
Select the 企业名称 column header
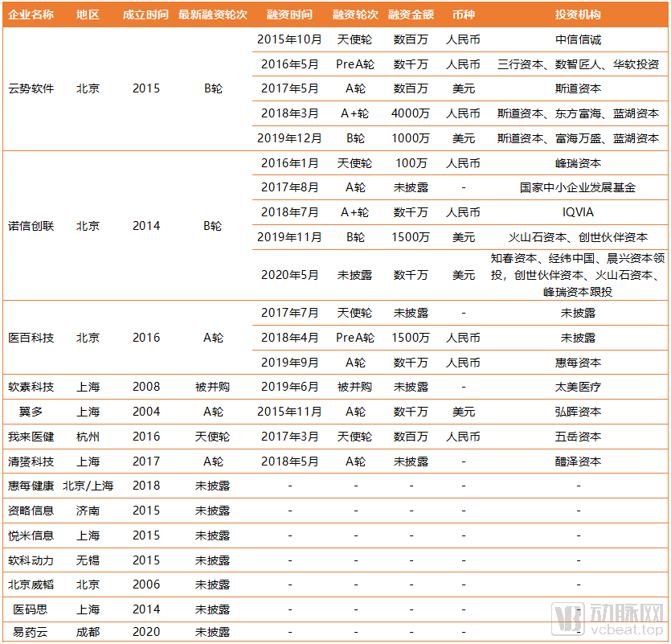pyautogui.click(x=31, y=14)
